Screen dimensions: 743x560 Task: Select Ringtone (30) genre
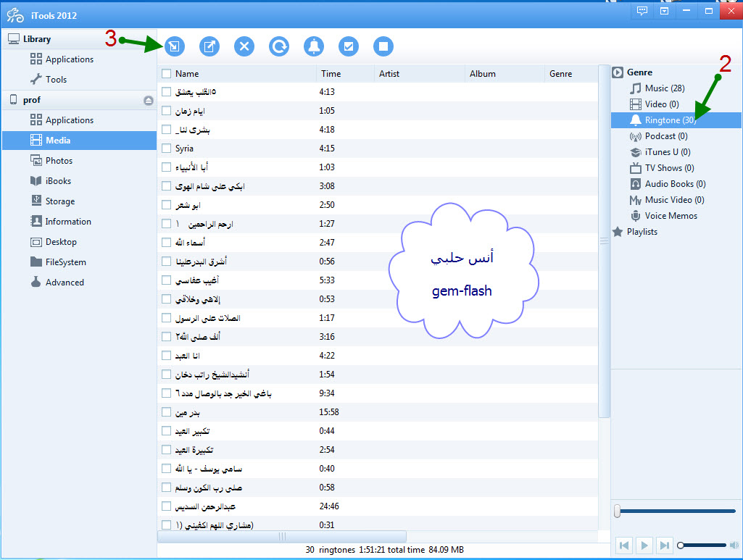tap(676, 120)
